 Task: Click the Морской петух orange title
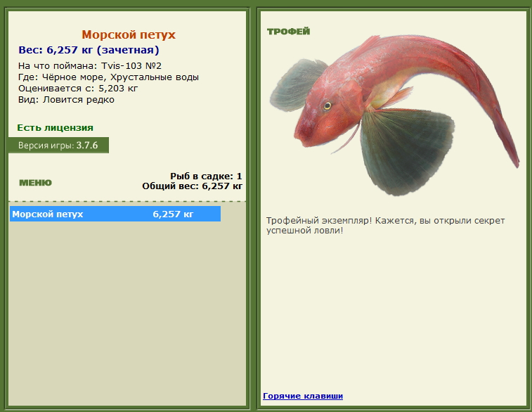pyautogui.click(x=129, y=34)
